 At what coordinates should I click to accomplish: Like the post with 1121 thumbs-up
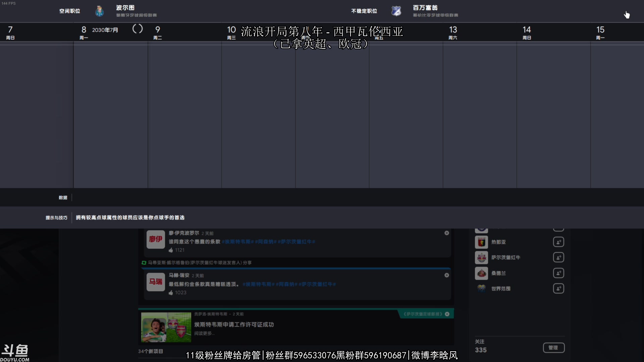(171, 250)
